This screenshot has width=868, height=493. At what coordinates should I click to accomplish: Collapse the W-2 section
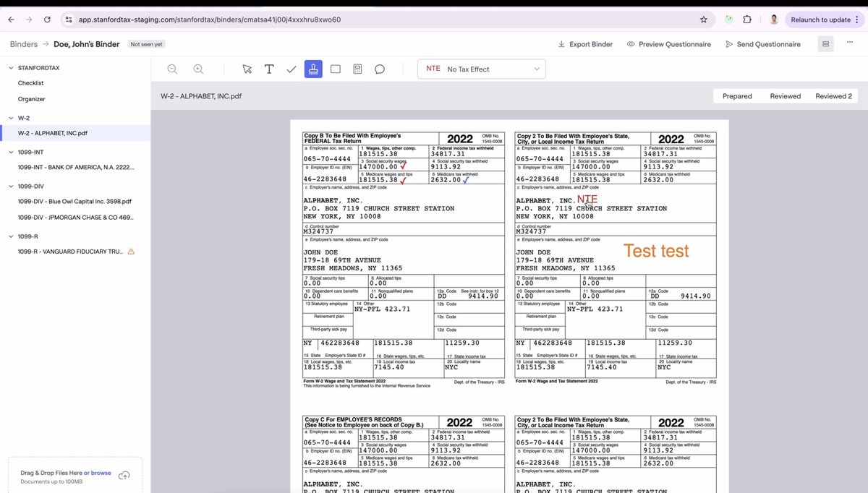(x=11, y=118)
